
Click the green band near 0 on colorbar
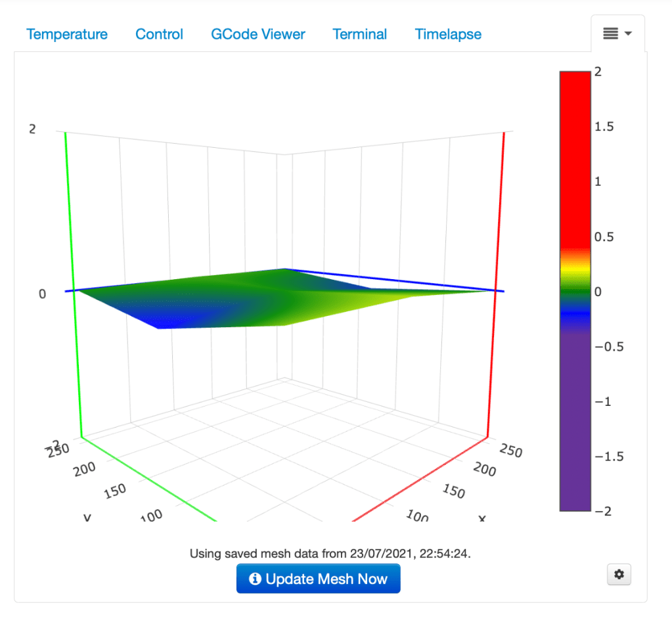click(575, 289)
